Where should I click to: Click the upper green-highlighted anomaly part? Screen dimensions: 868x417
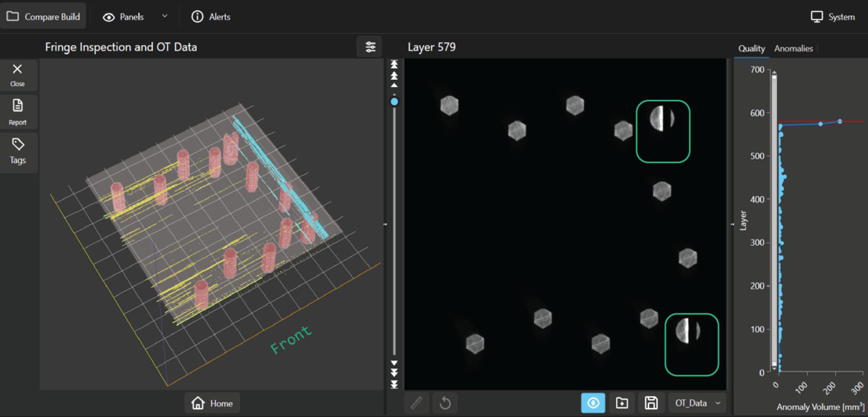tap(662, 119)
